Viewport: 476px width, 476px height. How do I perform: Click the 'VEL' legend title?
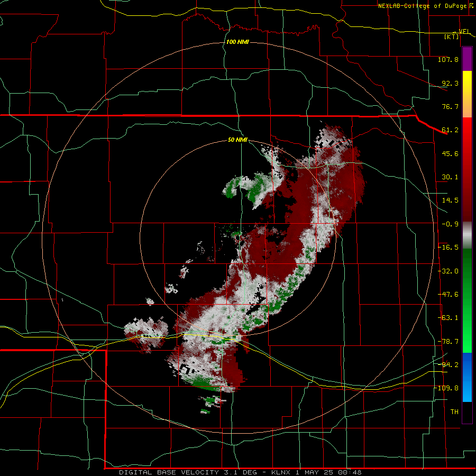click(464, 31)
